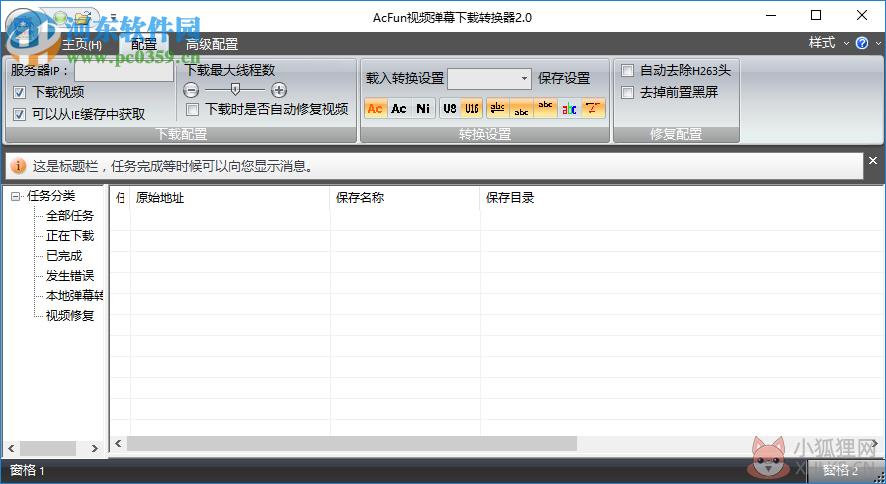This screenshot has width=886, height=484.
Task: Expand the arrow beside the help icon
Action: 878,43
